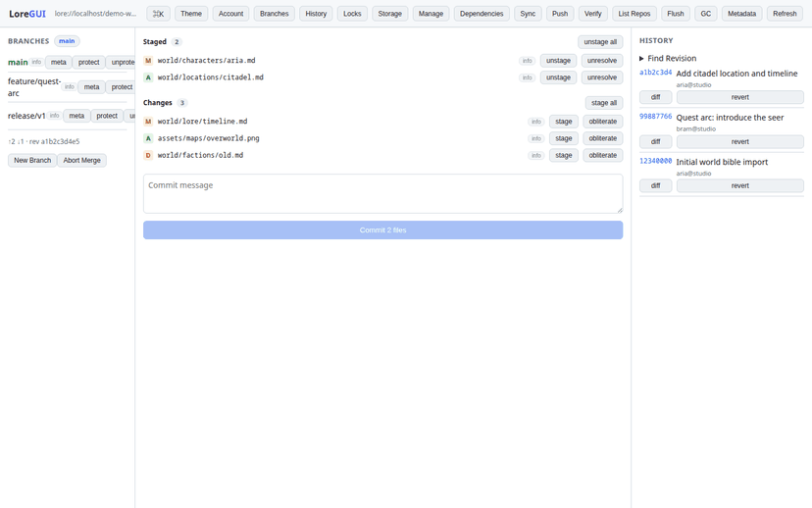Obliterate world/lore/timeline.md
Image resolution: width=812 pixels, height=508 pixels.
[x=603, y=122]
